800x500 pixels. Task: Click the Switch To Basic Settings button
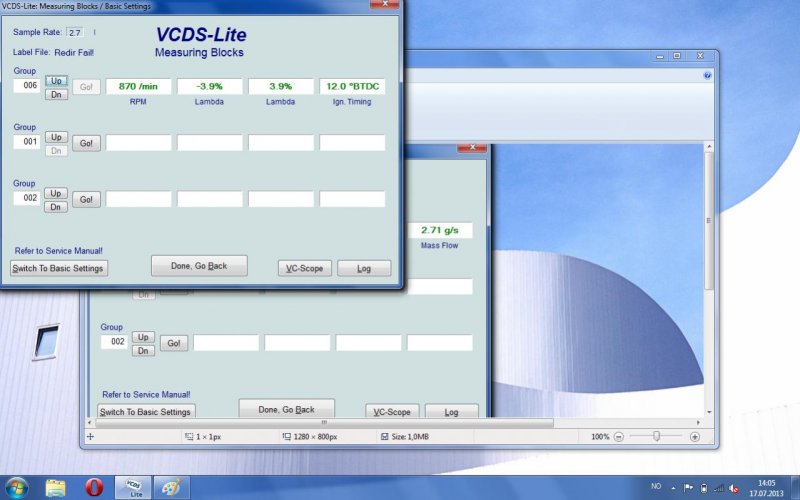click(58, 268)
